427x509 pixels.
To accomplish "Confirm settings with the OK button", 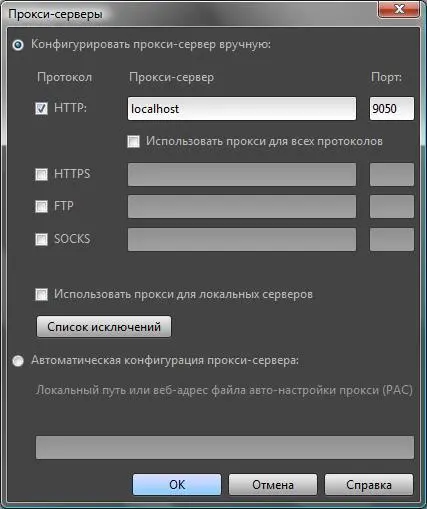I will pos(177,484).
